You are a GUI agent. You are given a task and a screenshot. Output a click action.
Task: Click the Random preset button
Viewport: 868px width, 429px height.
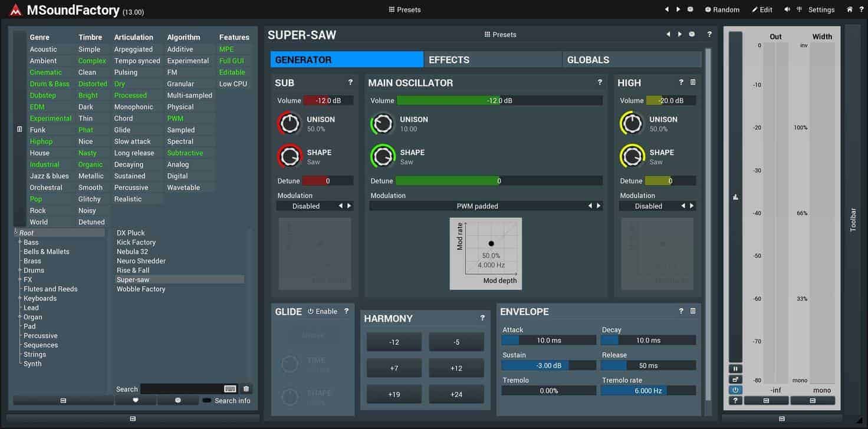[721, 9]
